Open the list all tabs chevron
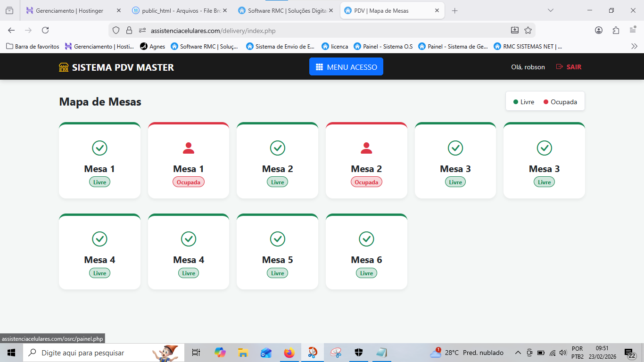The height and width of the screenshot is (362, 644). (x=550, y=10)
